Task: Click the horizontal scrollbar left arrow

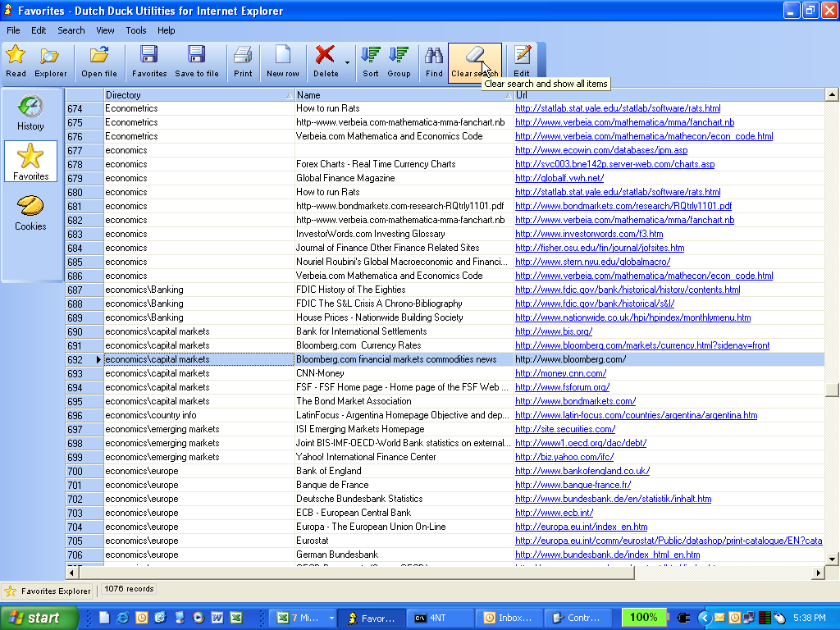Action: (x=72, y=573)
